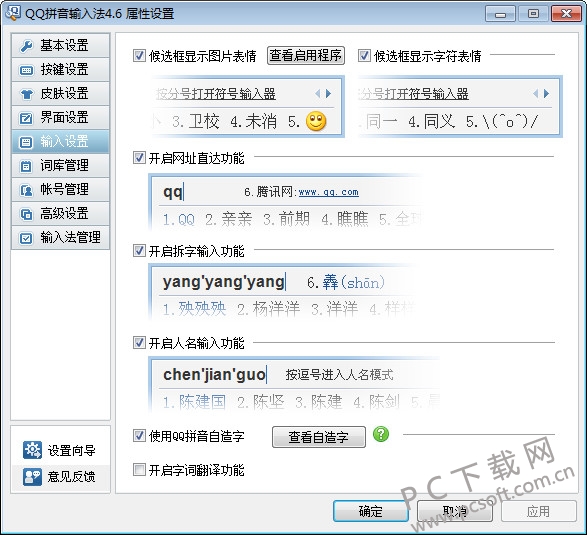Open the 输入法管理 tab
This screenshot has height=535, width=587.
tap(60, 238)
